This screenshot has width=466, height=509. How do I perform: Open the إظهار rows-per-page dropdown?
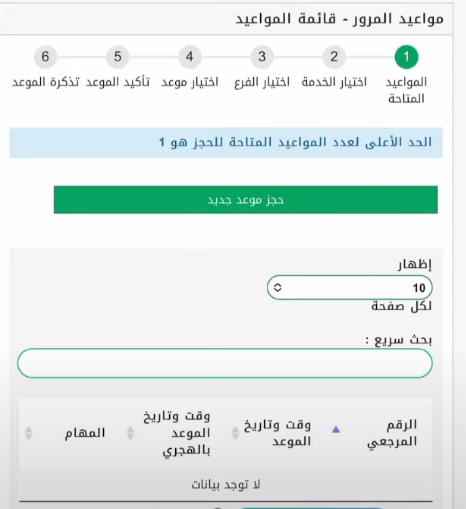tap(350, 287)
